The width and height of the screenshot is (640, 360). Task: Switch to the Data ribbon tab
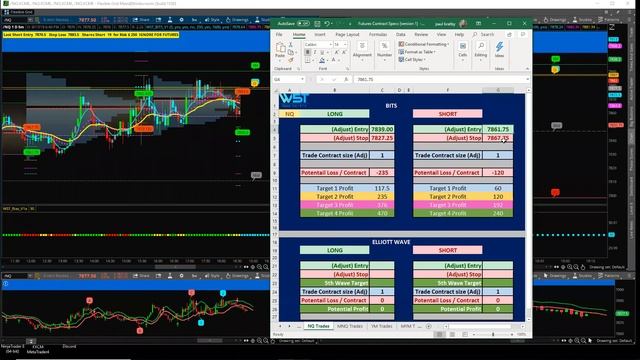tap(401, 35)
